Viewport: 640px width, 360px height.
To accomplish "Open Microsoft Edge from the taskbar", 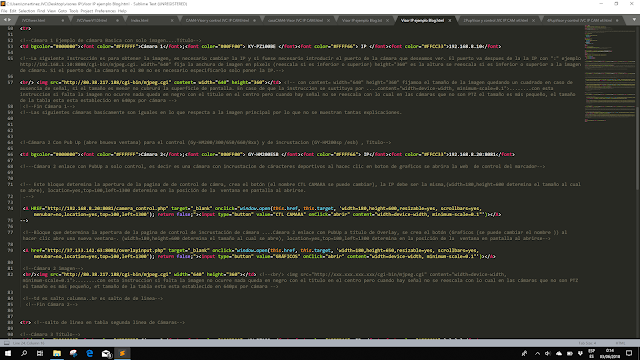I will 89,353.
